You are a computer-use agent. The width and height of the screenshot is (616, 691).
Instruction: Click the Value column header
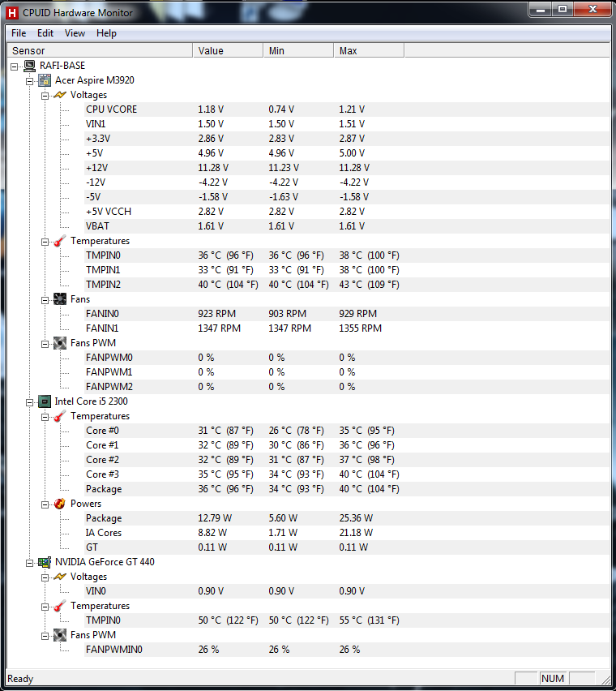click(x=228, y=50)
